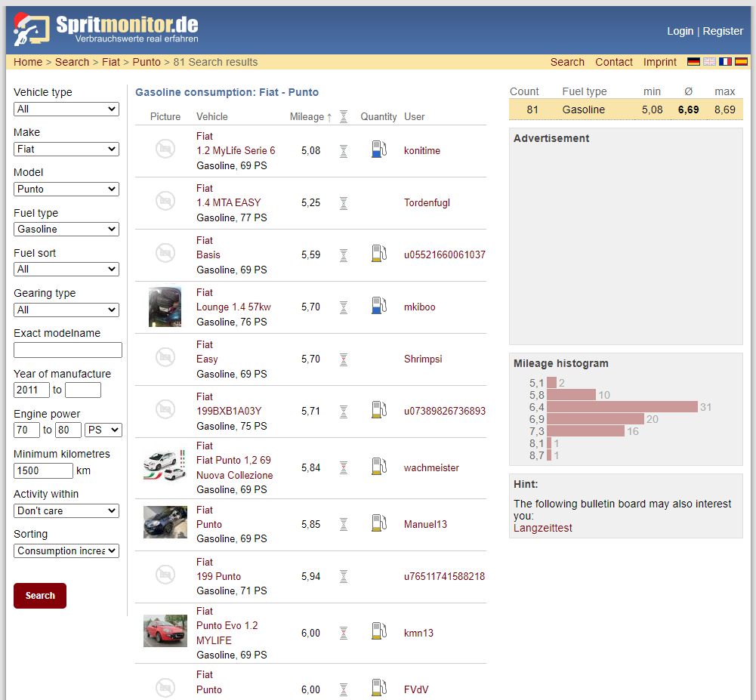Click fuel pump icon in konitime row
Viewport: 756px width, 700px height.
[379, 150]
